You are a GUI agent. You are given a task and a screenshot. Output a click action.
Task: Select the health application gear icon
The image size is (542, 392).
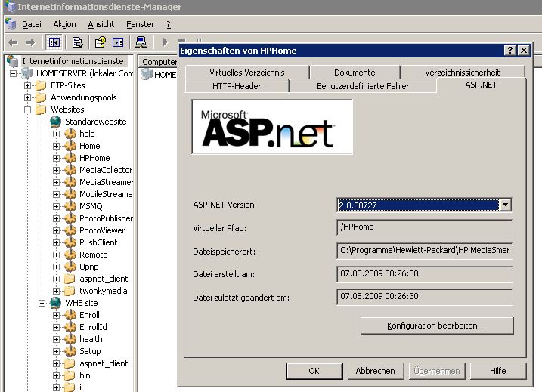pyautogui.click(x=70, y=339)
